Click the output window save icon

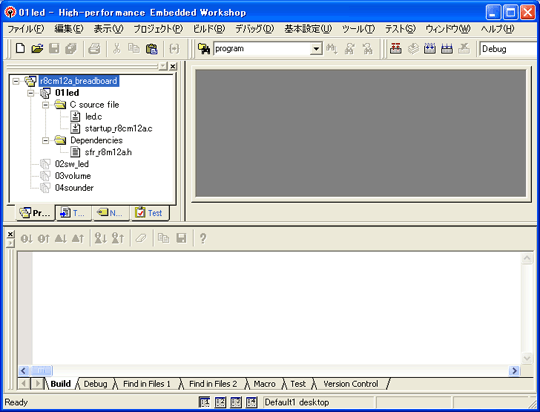(x=181, y=238)
